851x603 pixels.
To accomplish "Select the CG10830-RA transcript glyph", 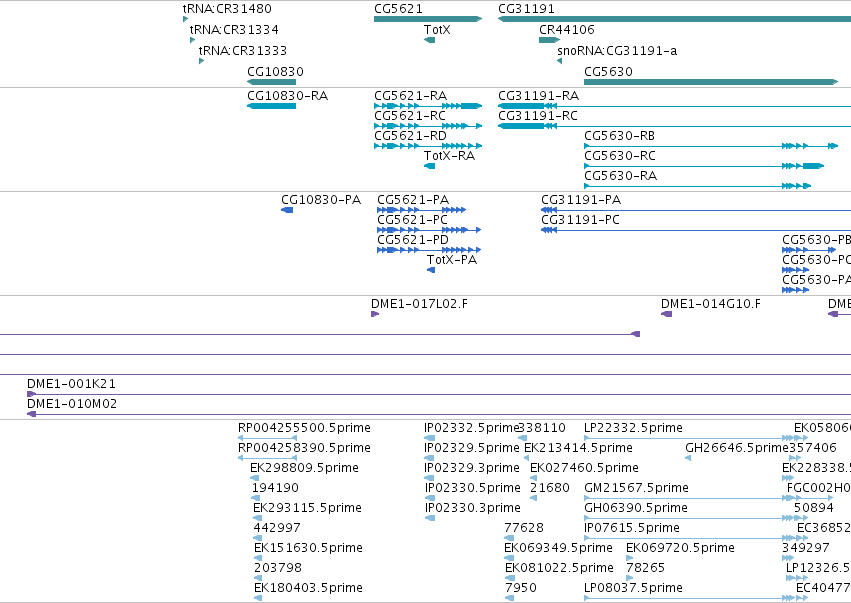I will point(271,106).
